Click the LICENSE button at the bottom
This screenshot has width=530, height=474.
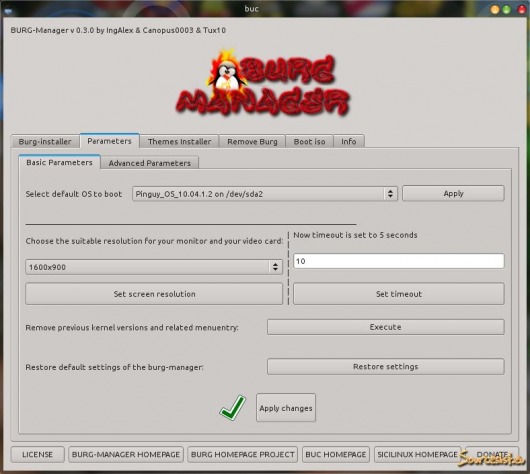[x=38, y=454]
